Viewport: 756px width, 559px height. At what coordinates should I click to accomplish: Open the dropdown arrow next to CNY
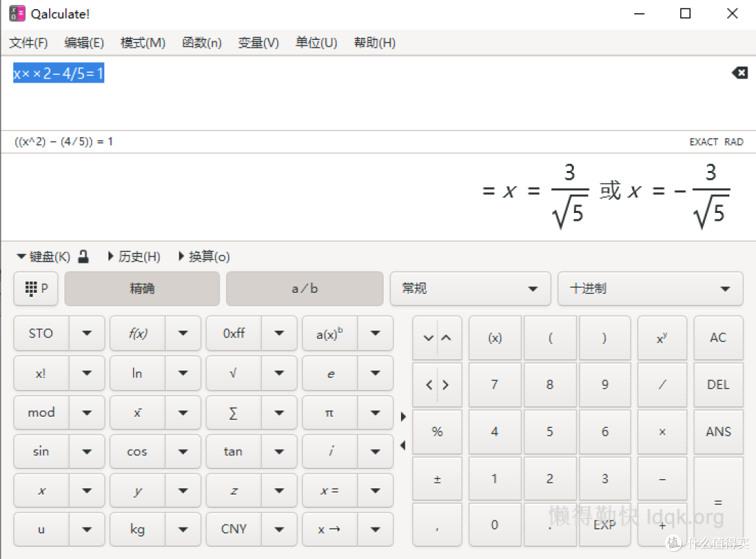(x=279, y=529)
